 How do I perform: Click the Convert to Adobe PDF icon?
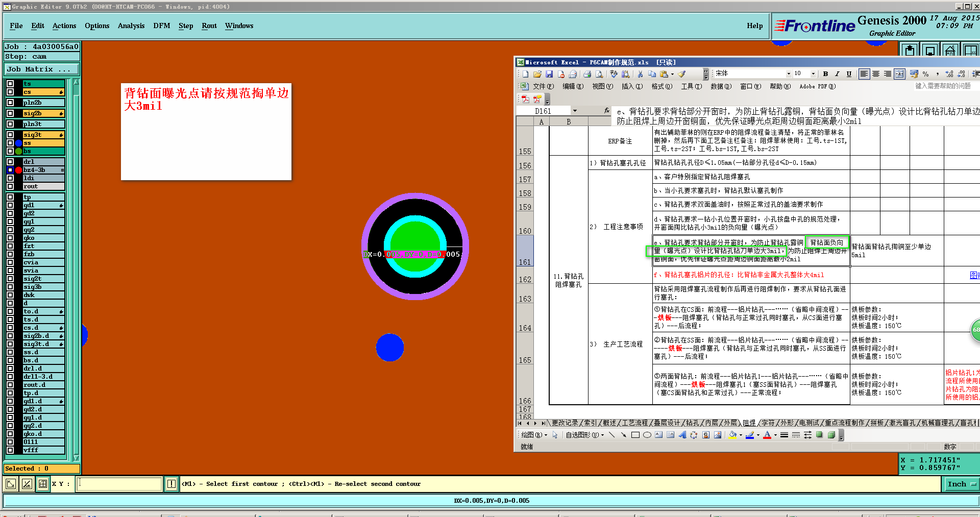pyautogui.click(x=525, y=99)
